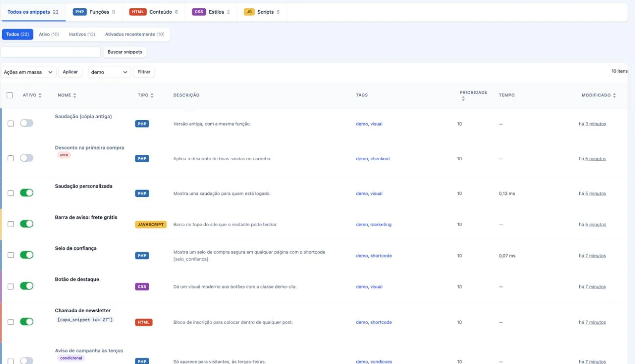
Task: Click CSS type badge in Botão de destaque row
Action: pyautogui.click(x=142, y=287)
